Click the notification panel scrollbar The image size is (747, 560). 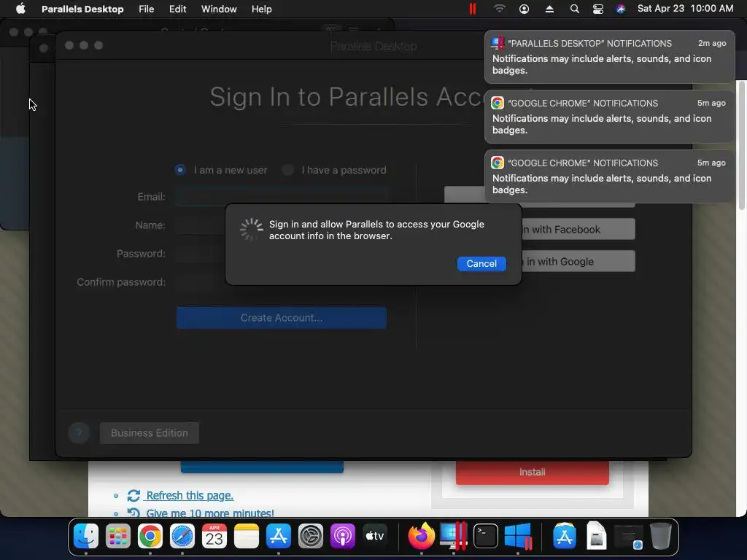click(x=741, y=145)
